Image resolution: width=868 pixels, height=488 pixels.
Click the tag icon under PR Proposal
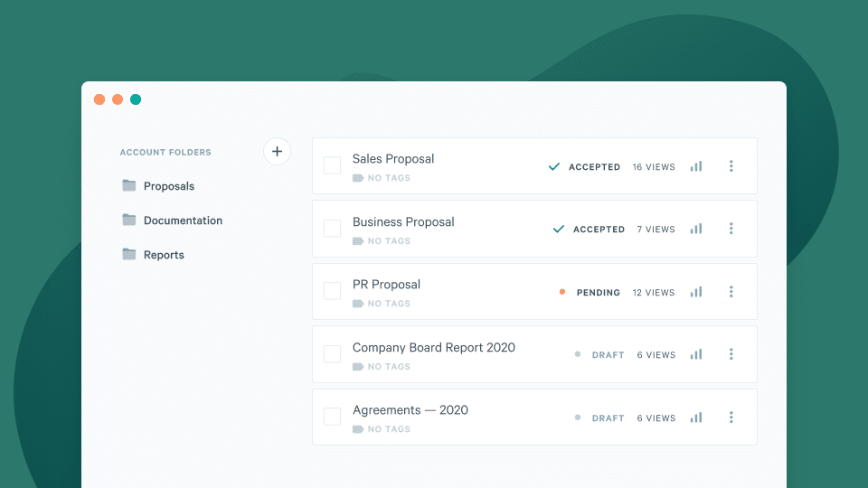pyautogui.click(x=358, y=305)
